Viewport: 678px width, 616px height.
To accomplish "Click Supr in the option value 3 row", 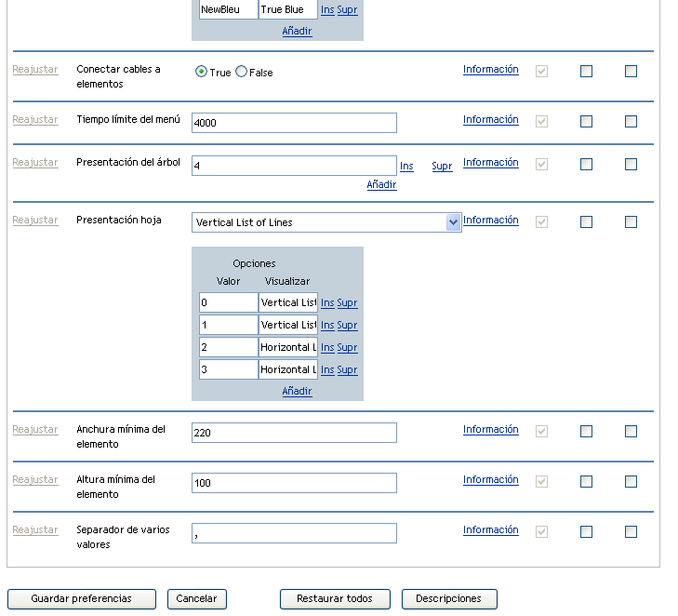I will [x=347, y=369].
